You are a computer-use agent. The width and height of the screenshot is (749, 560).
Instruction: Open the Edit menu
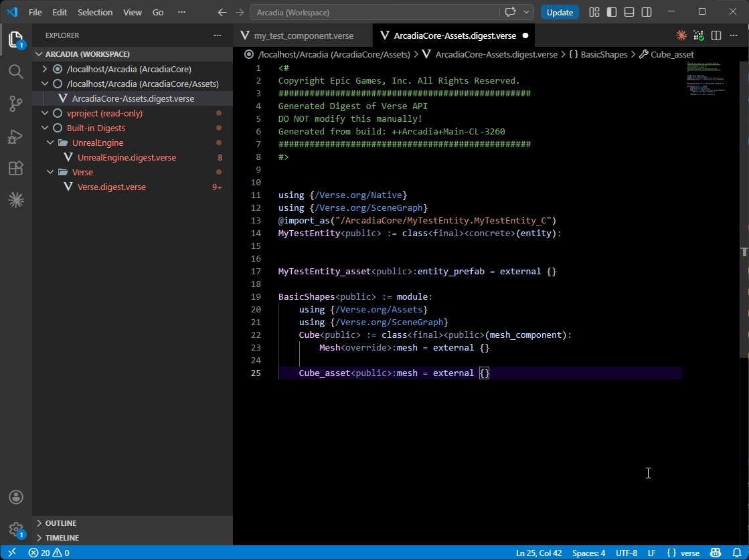60,13
